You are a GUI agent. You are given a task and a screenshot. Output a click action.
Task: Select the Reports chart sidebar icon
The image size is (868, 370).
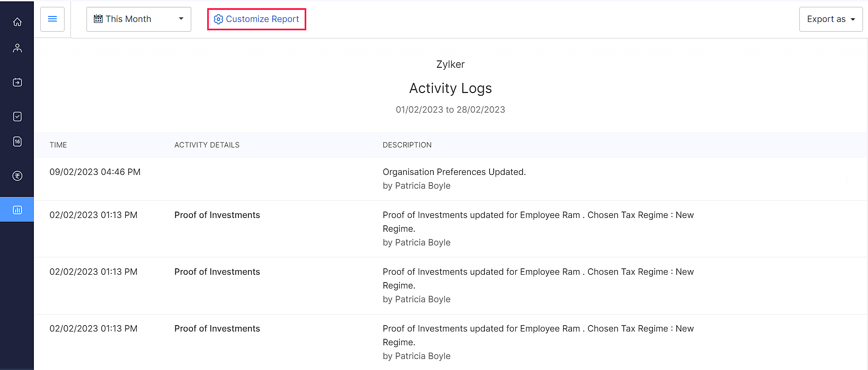17,210
